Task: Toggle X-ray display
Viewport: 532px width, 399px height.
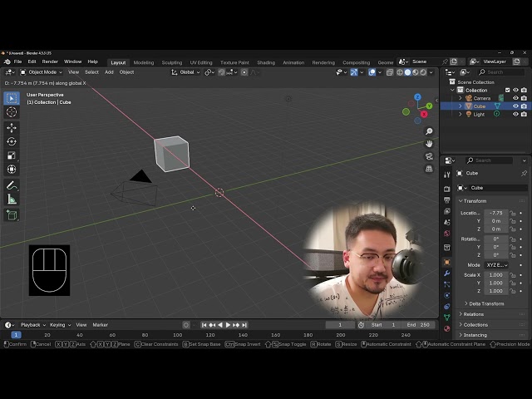Action: point(390,72)
